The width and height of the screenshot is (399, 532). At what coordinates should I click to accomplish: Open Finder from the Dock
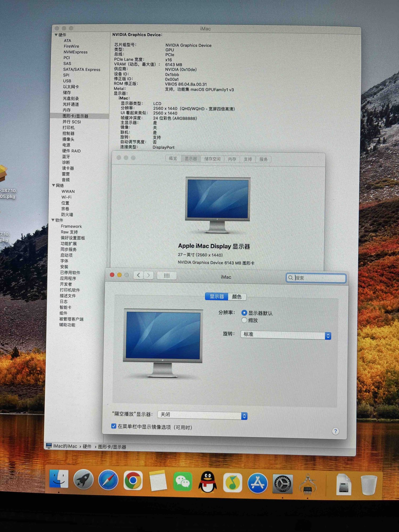[59, 479]
